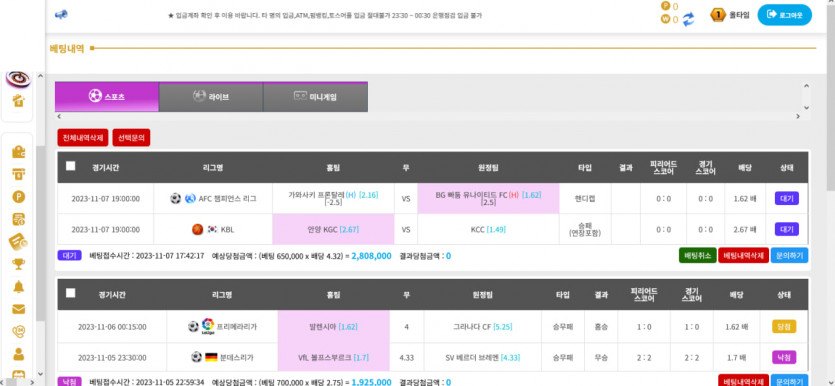Click the South Korea flag in KBL row
This screenshot has width=835, height=386.
click(x=213, y=229)
